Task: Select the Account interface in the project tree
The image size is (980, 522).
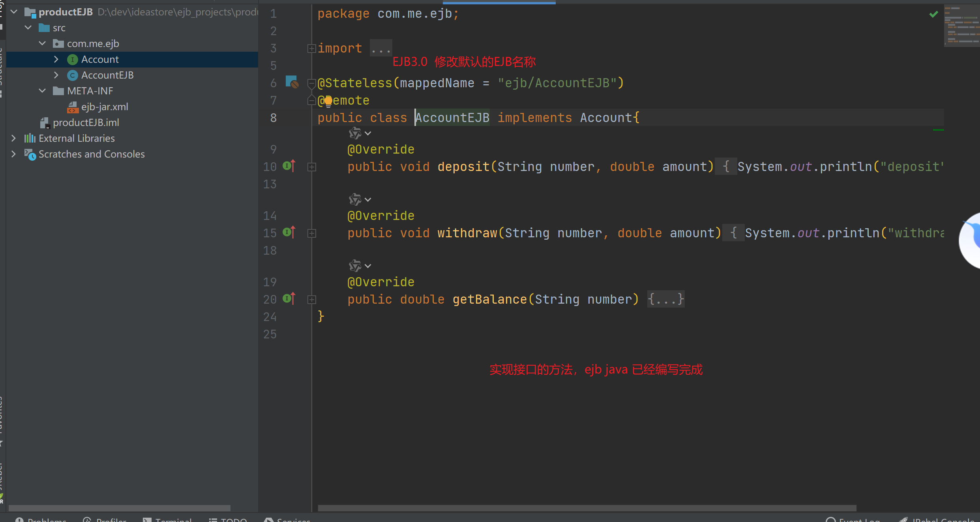Action: pos(100,59)
